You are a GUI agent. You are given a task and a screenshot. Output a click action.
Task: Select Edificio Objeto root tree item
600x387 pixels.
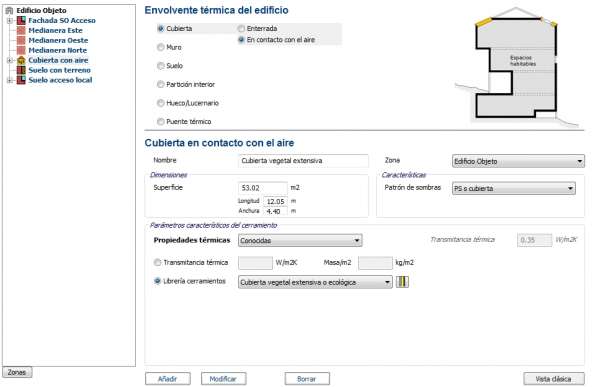coord(41,10)
